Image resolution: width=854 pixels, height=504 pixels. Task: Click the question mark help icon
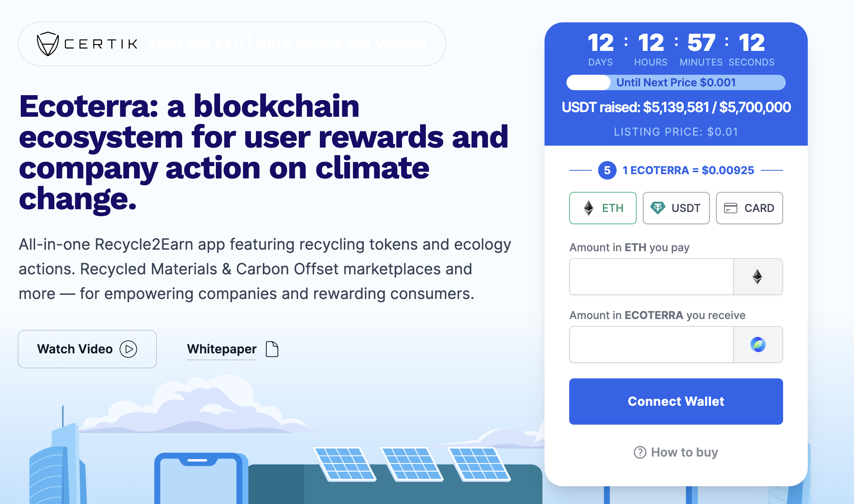(640, 452)
